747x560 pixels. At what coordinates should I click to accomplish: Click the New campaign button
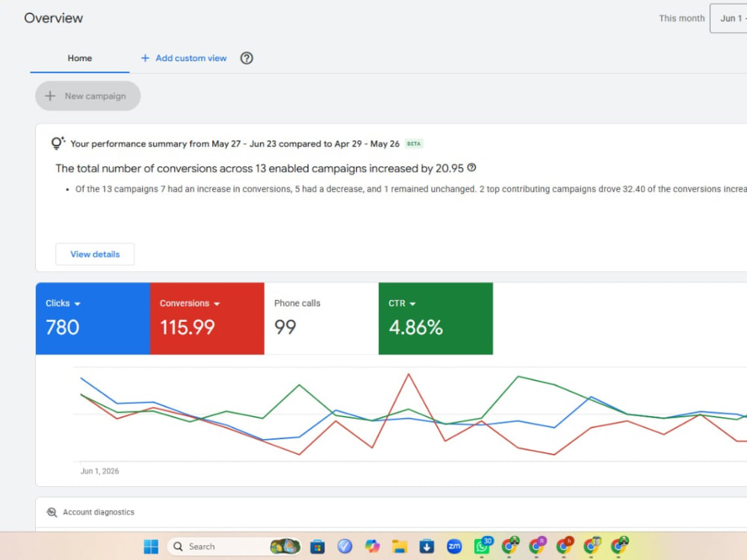[x=87, y=96]
